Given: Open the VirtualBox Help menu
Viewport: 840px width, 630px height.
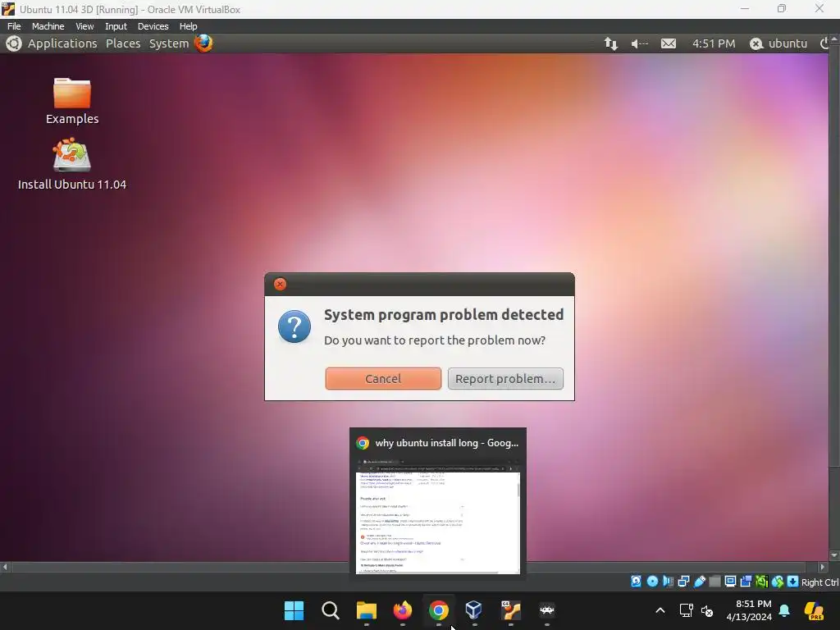Looking at the screenshot, I should [x=188, y=26].
